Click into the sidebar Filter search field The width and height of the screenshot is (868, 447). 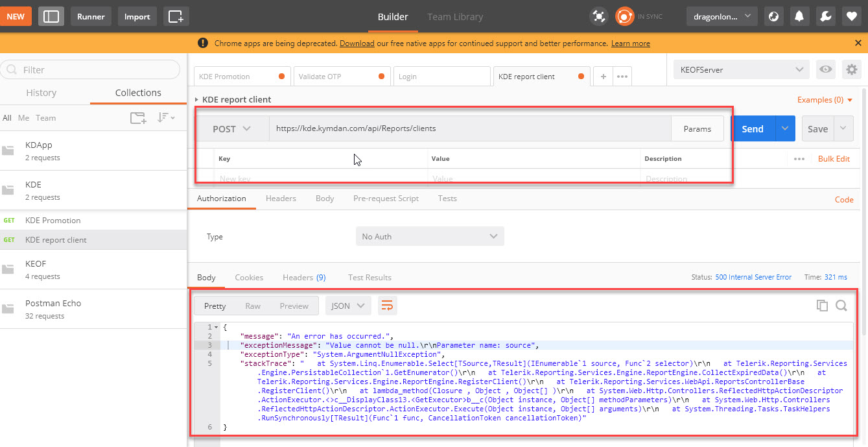pyautogui.click(x=90, y=69)
